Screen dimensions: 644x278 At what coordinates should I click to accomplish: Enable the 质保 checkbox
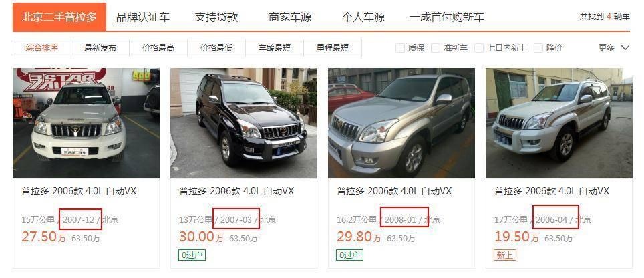(x=400, y=48)
